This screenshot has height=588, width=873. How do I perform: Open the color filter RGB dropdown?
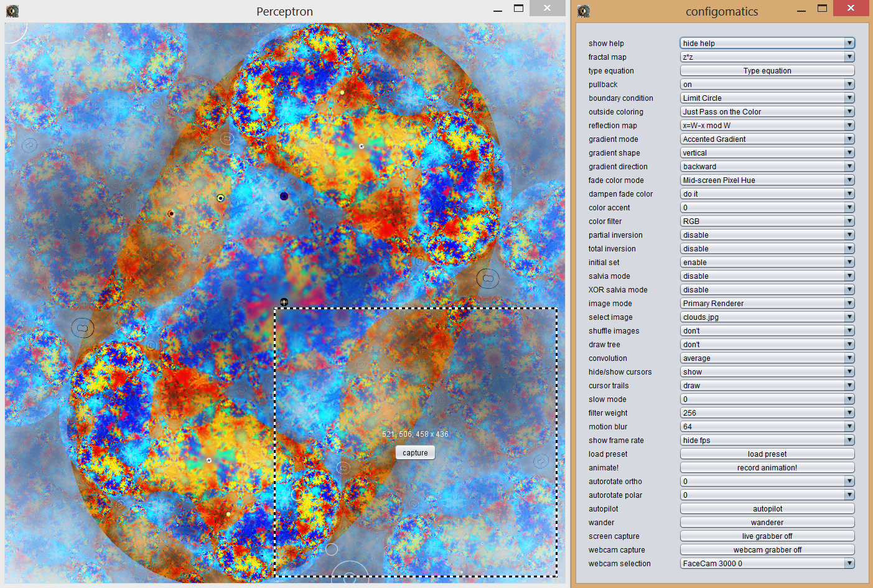[x=767, y=222]
